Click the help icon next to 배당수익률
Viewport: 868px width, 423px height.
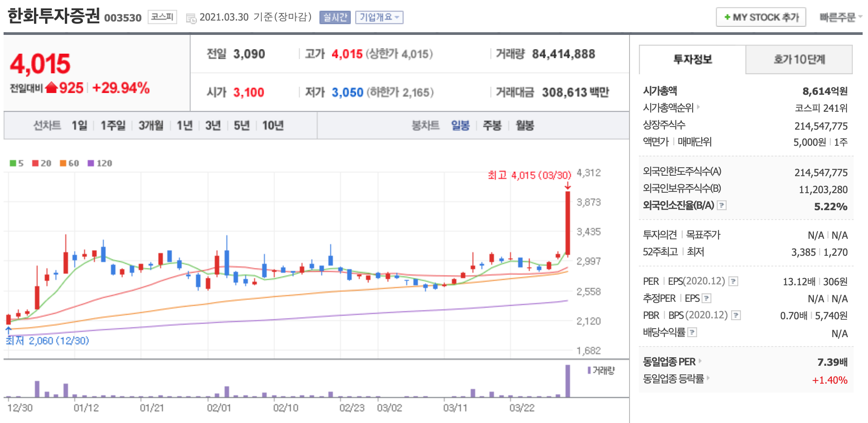692,332
